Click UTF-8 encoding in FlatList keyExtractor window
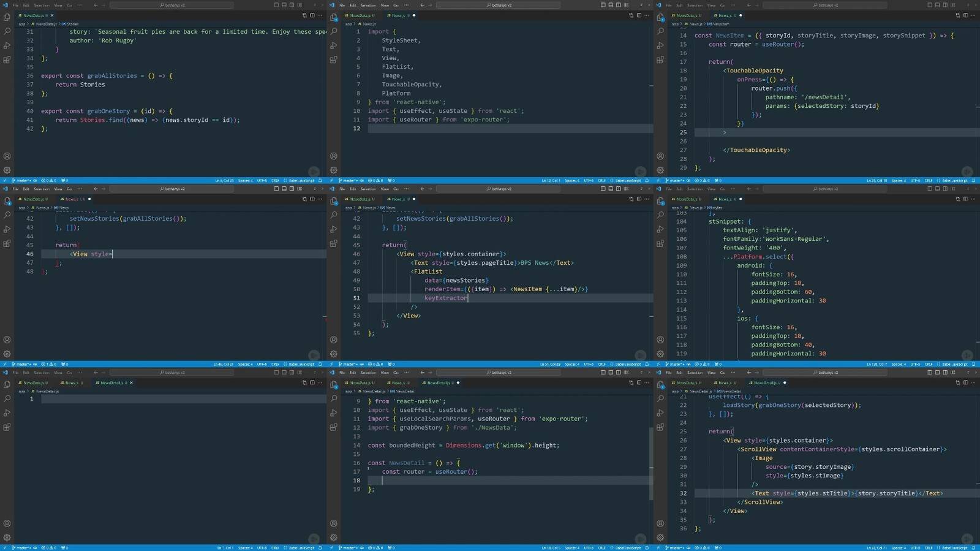This screenshot has height=551, width=980. [589, 365]
